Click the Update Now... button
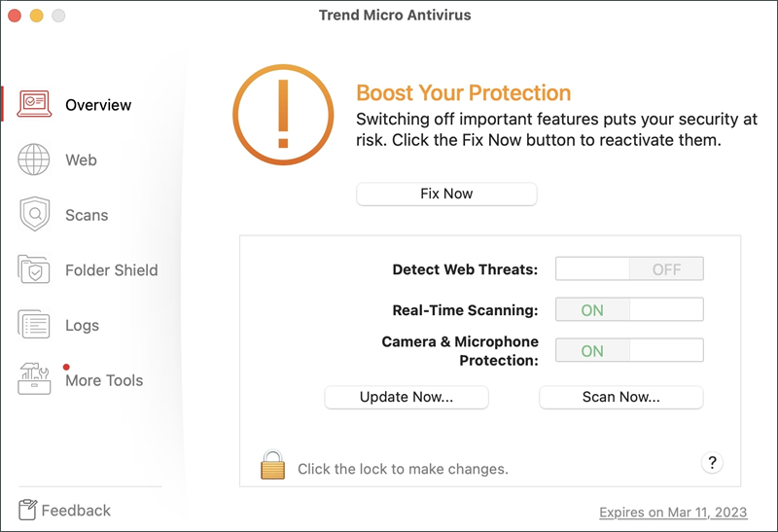778x532 pixels. (x=407, y=397)
